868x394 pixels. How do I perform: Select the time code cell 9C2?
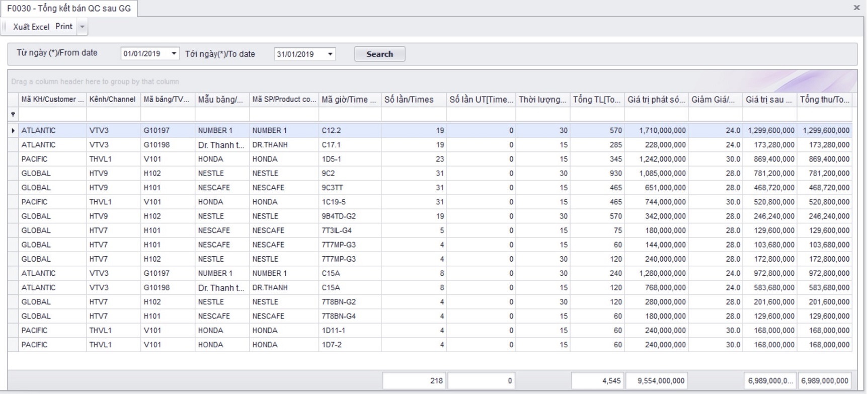click(x=350, y=173)
